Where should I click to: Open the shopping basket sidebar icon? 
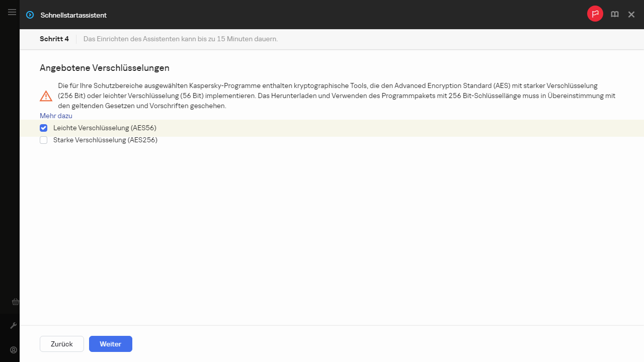pos(15,302)
